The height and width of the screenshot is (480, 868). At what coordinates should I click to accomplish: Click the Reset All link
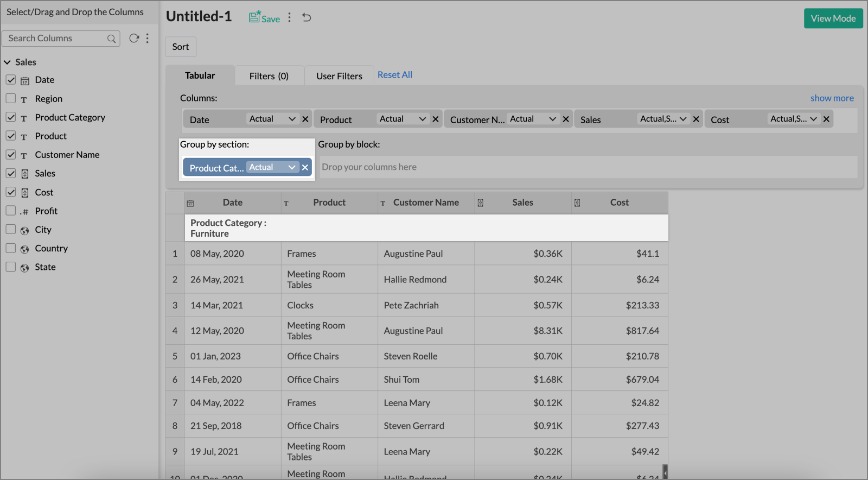[x=394, y=75]
